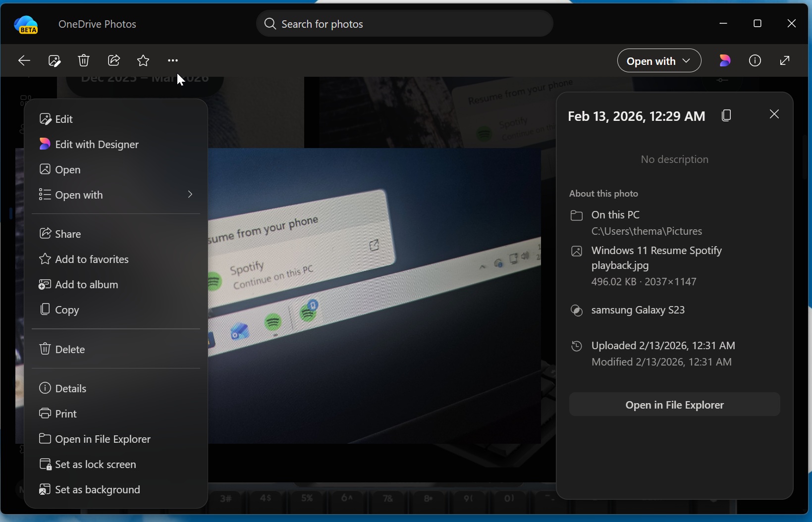The width and height of the screenshot is (812, 522).
Task: Click the edit image icon in toolbar
Action: (x=54, y=61)
